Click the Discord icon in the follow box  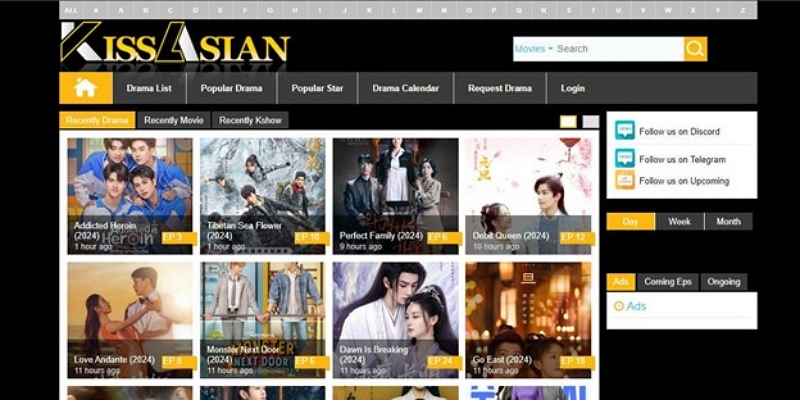point(624,130)
